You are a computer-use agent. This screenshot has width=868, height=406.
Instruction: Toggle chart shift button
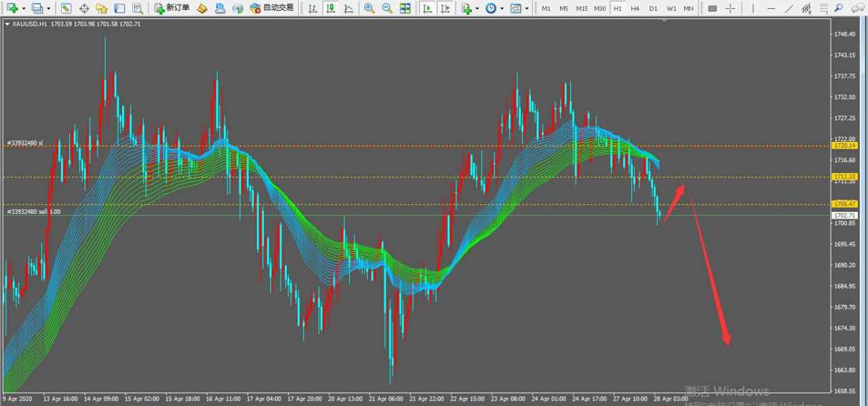pyautogui.click(x=446, y=8)
